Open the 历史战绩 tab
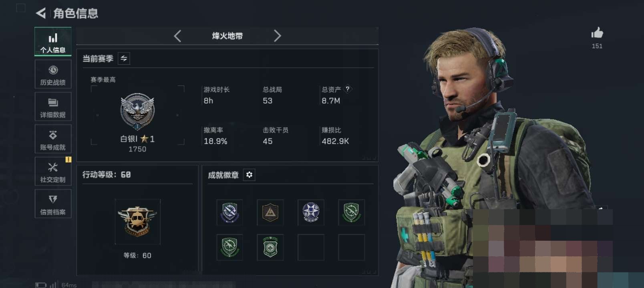This screenshot has height=288, width=644. (x=53, y=74)
